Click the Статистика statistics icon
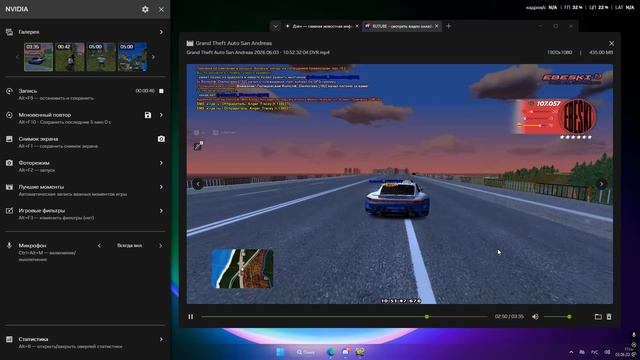640x360 pixels. coord(9,339)
